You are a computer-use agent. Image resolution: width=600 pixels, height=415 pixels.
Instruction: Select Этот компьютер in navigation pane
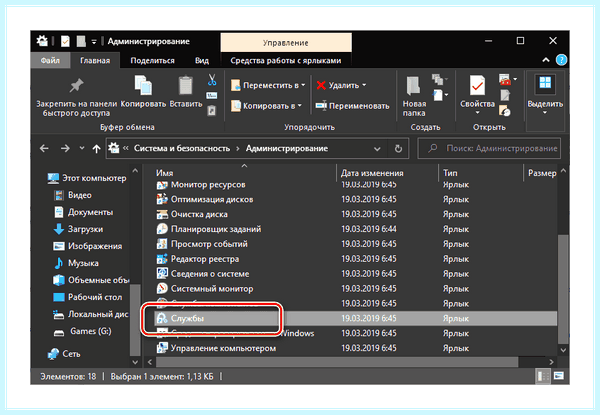pyautogui.click(x=87, y=178)
